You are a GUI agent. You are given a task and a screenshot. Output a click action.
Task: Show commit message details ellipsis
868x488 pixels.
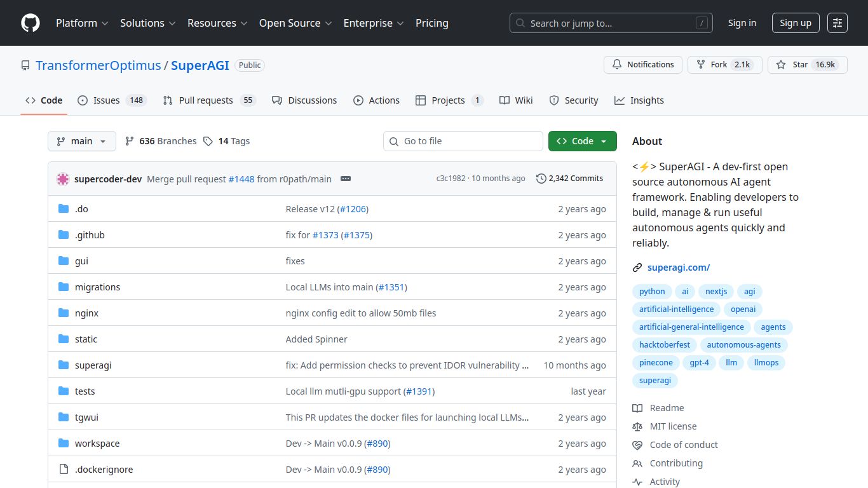346,179
